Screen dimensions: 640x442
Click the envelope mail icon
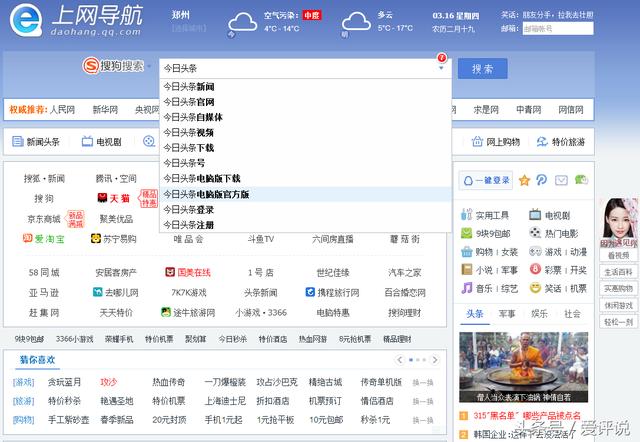(561, 180)
